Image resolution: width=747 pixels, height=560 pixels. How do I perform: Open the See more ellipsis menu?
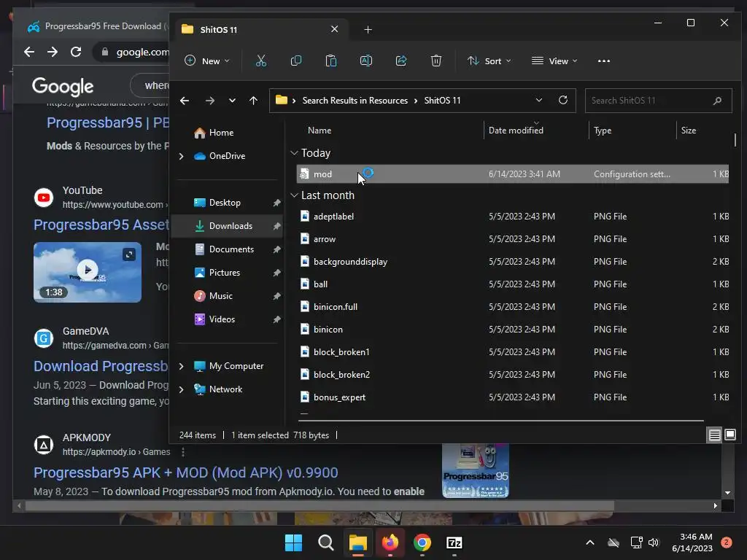[603, 61]
